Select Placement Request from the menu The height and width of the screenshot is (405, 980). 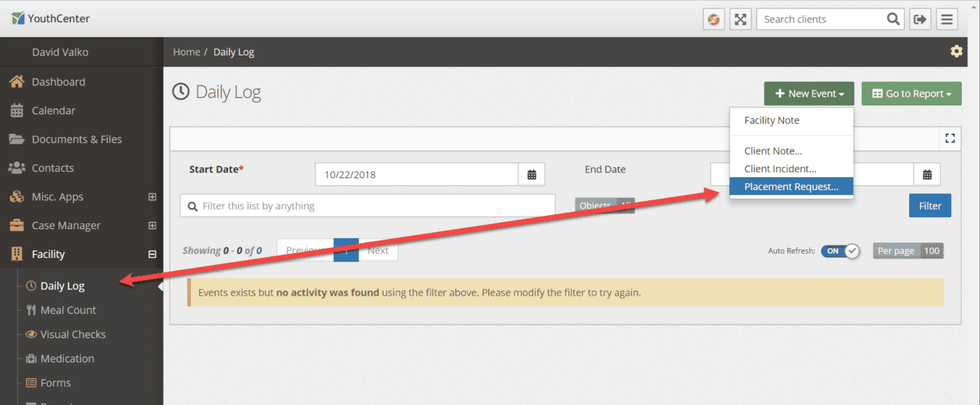791,186
